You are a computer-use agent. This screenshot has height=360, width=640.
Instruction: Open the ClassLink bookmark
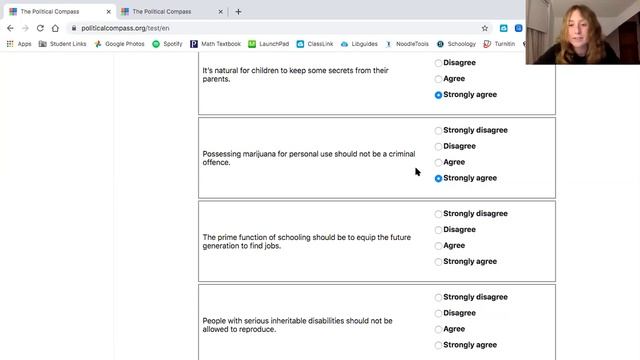coord(315,44)
